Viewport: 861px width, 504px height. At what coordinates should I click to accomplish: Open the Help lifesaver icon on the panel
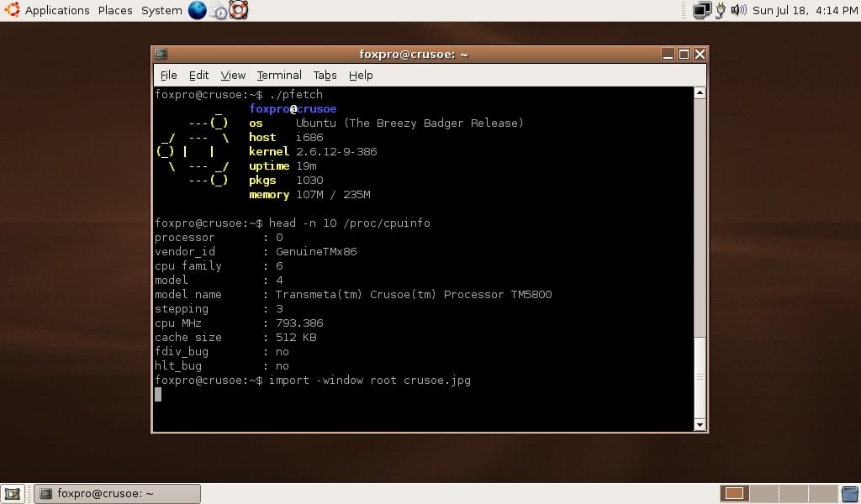tap(236, 10)
